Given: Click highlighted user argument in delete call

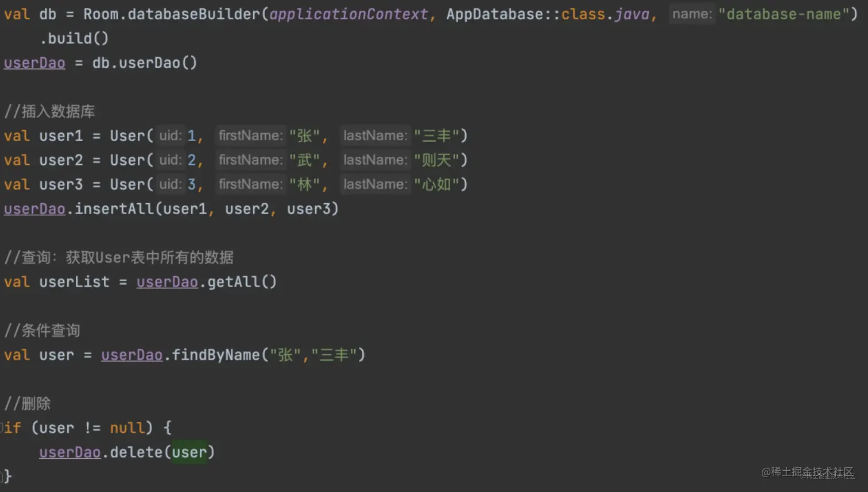Looking at the screenshot, I should point(189,452).
